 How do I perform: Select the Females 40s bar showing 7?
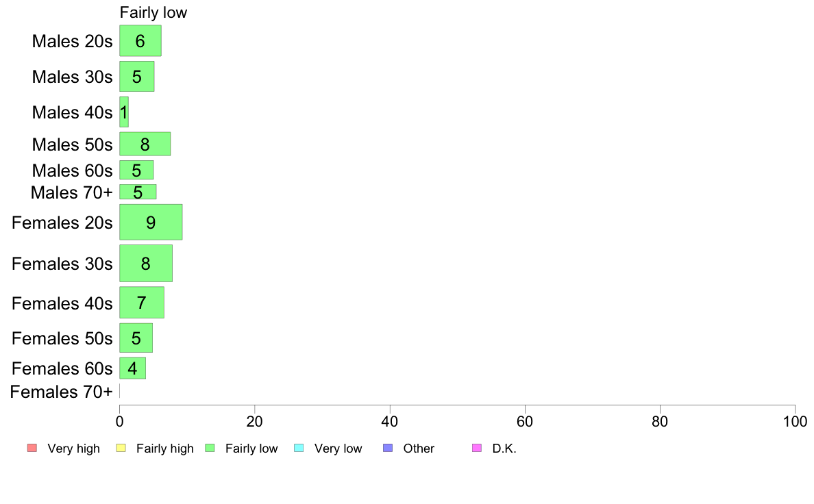point(142,303)
